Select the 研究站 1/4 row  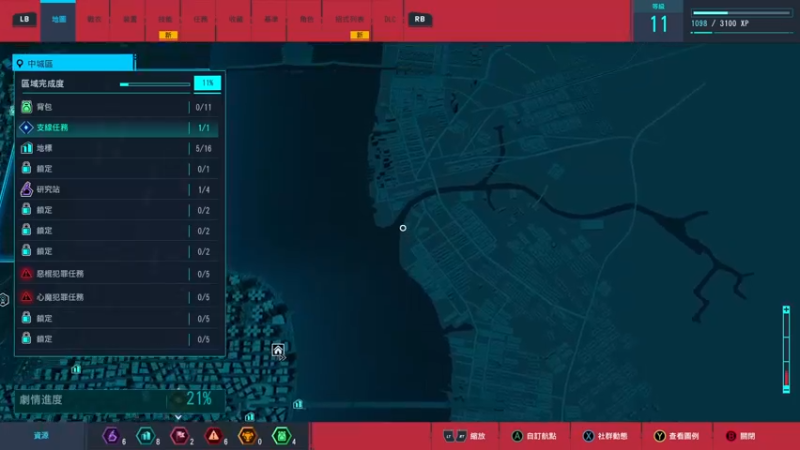tap(118, 189)
